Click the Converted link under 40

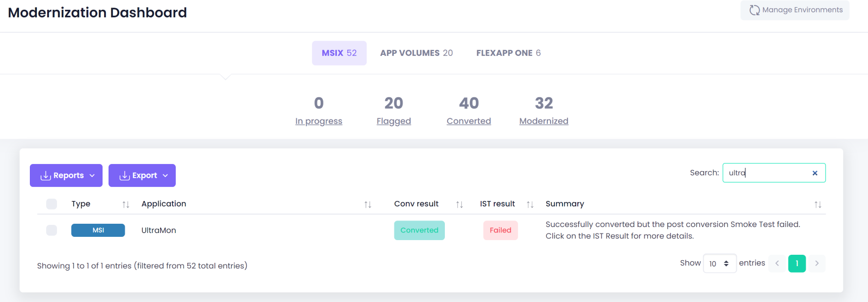469,121
